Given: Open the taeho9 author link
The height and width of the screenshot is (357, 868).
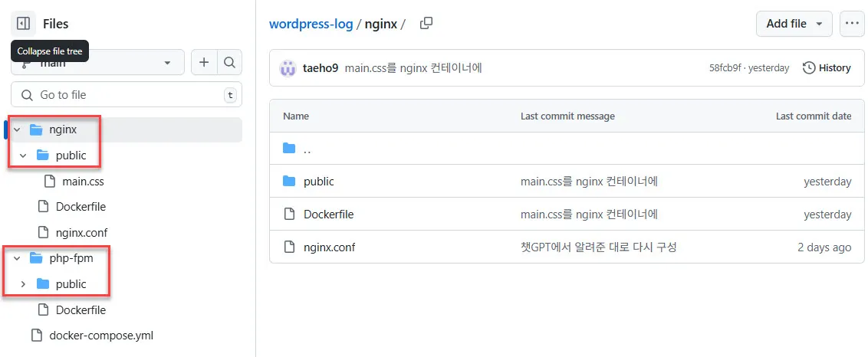Looking at the screenshot, I should coord(321,68).
